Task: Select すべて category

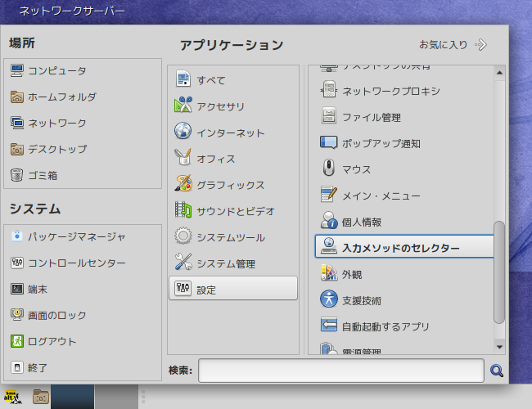Action: [233, 80]
